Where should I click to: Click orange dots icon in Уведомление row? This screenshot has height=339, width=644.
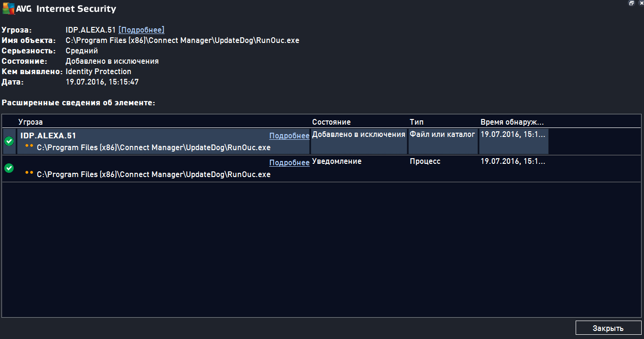coord(29,173)
